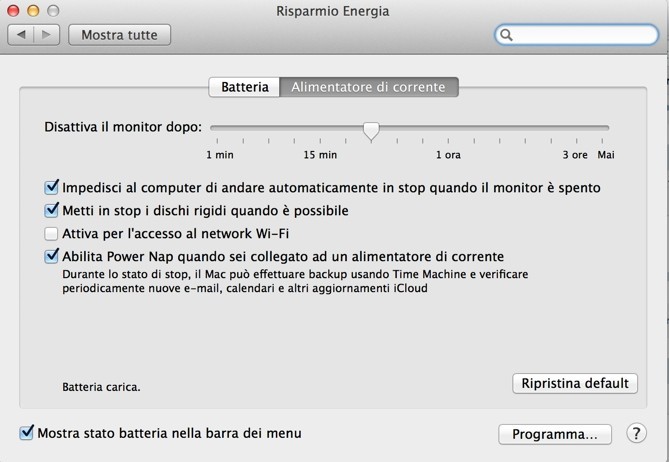Click the 'Ripristina default' button
This screenshot has width=669, height=462.
click(x=574, y=383)
